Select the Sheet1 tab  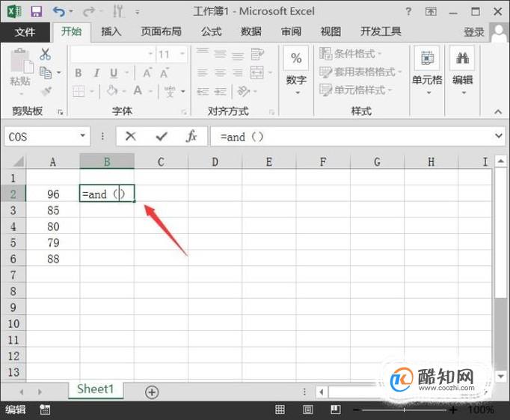[x=96, y=389]
